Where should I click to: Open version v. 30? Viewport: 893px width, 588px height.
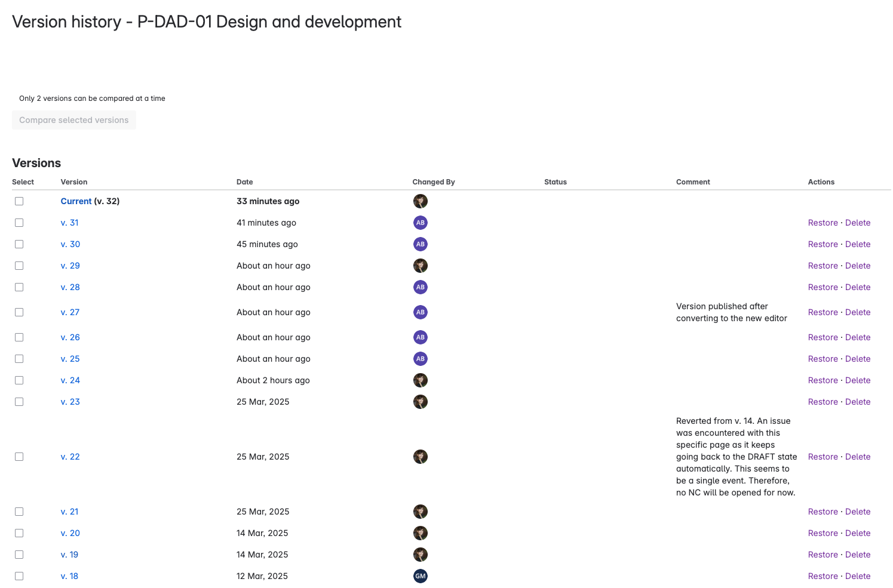70,244
